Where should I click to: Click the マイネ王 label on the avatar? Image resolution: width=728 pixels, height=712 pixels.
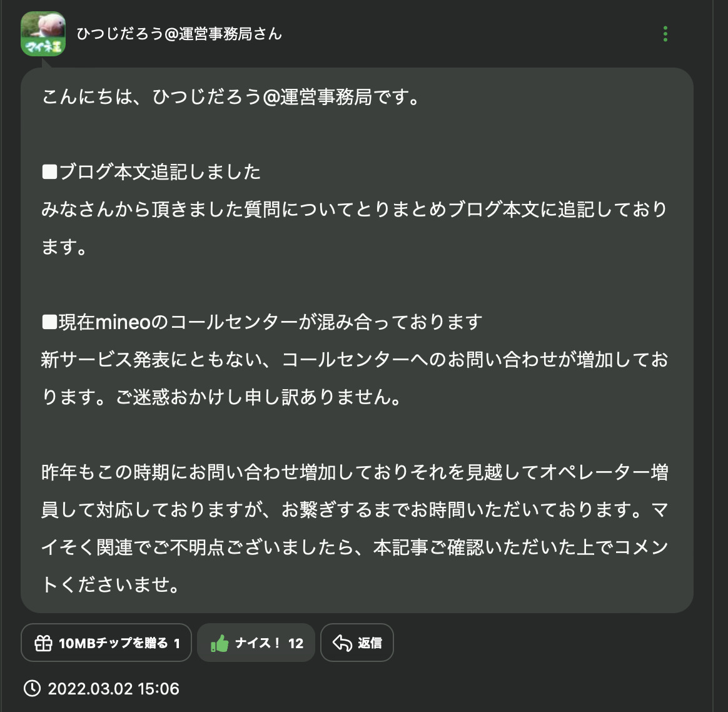coord(43,47)
